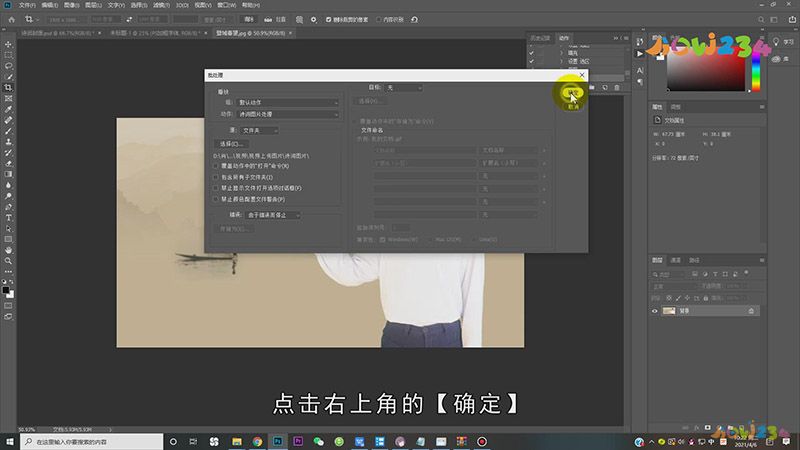Pick a color in the Color panel field
800x450 pixels.
pyautogui.click(x=706, y=71)
